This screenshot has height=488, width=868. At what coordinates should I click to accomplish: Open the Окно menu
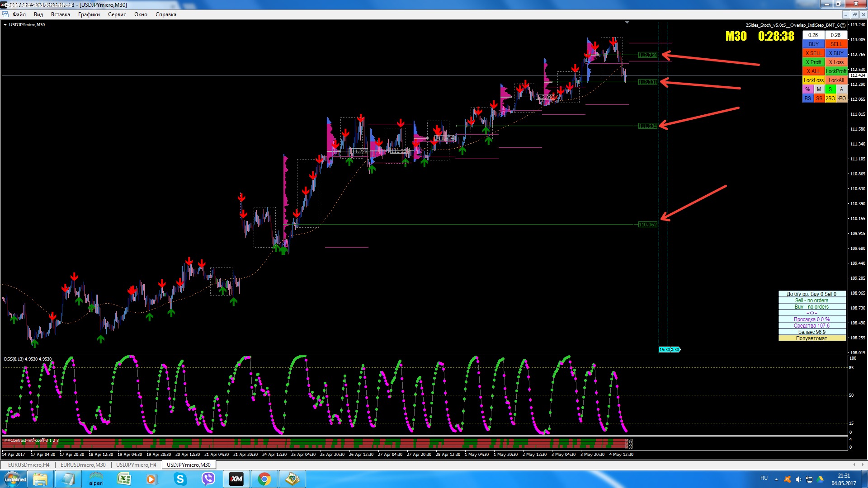pos(141,14)
